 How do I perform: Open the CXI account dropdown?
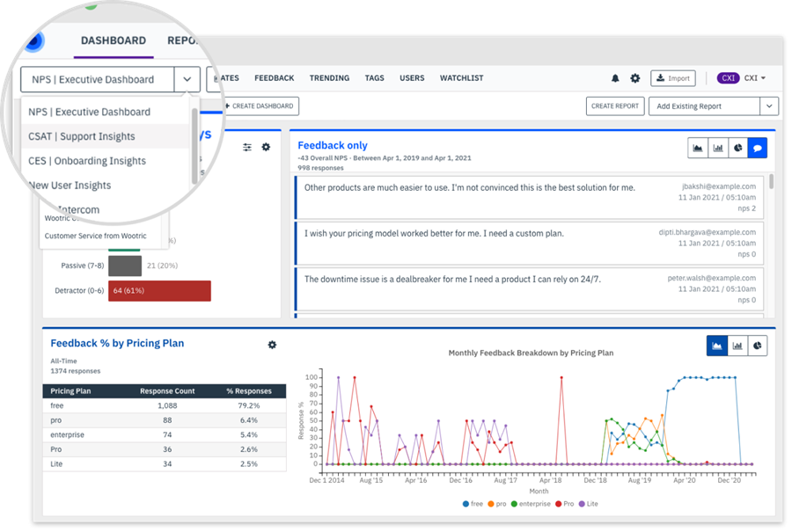[755, 78]
